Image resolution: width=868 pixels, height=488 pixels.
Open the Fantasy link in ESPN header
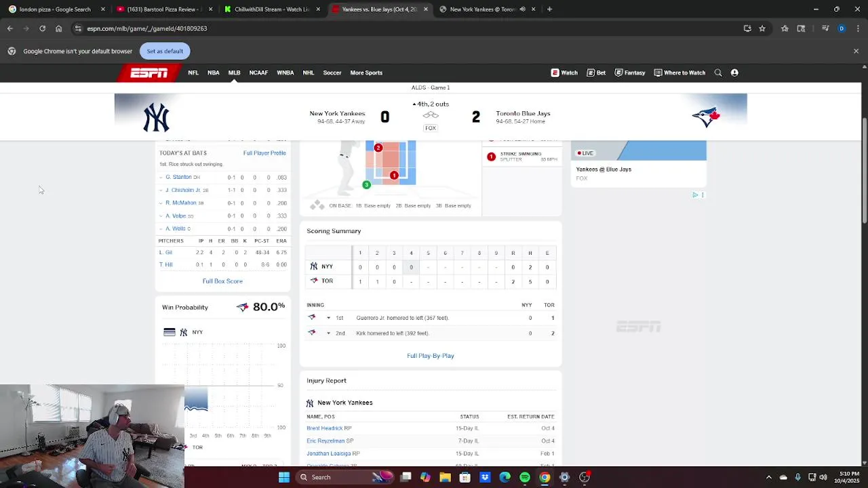coord(630,73)
